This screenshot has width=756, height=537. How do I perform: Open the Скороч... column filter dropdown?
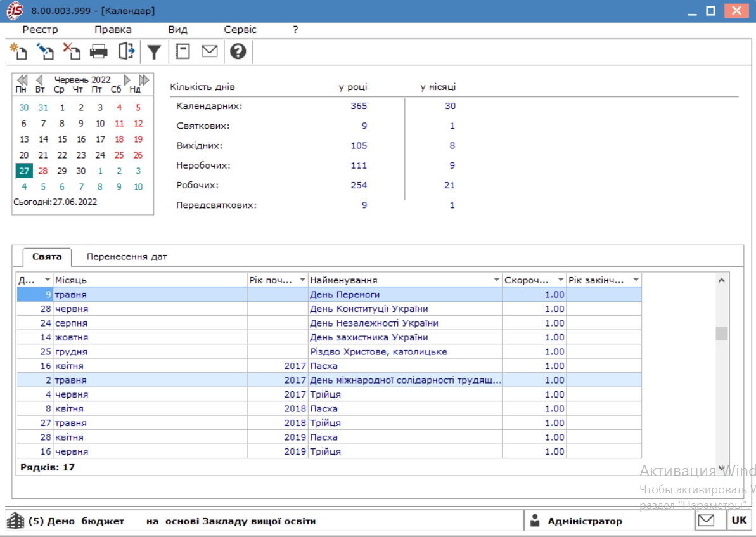pos(560,280)
